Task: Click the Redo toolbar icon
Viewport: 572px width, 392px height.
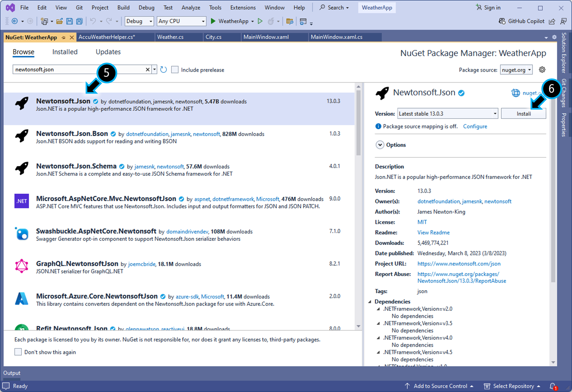Action: click(x=109, y=21)
